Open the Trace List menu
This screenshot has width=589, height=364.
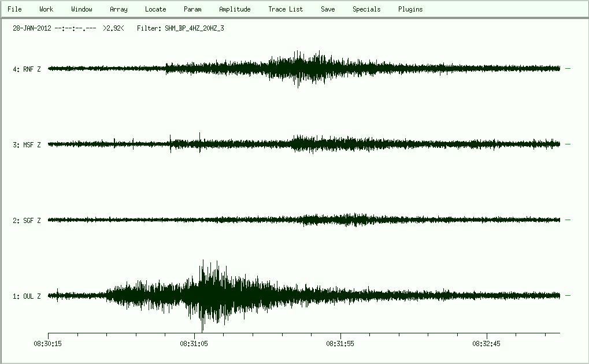pyautogui.click(x=286, y=9)
